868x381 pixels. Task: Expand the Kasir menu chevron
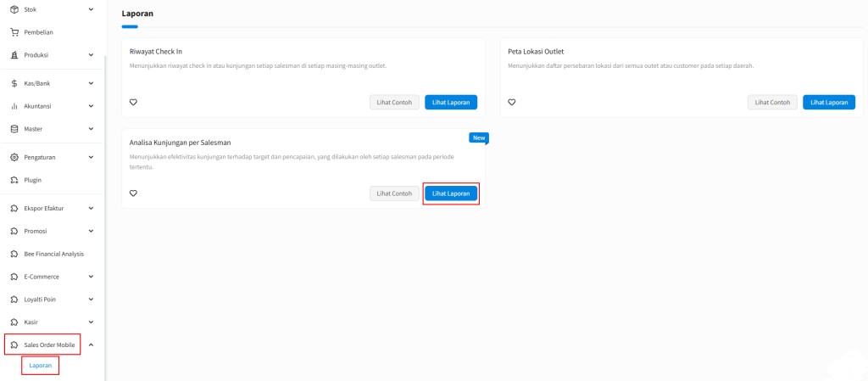point(91,322)
